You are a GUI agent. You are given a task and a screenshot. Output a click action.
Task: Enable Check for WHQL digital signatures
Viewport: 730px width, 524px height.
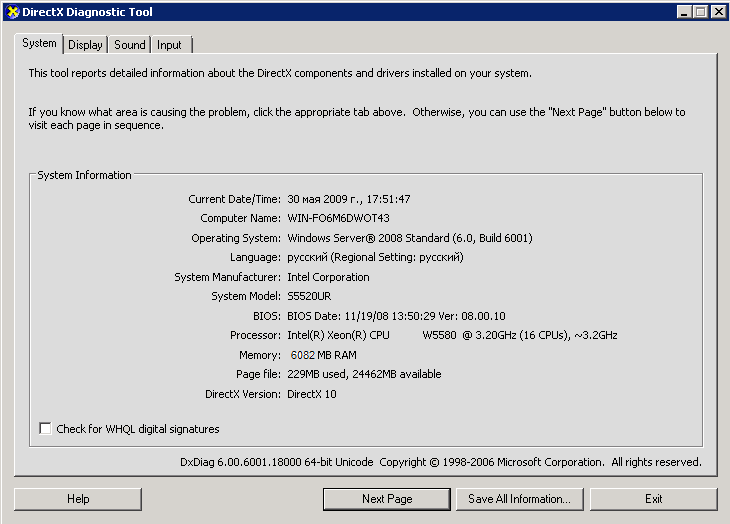pyautogui.click(x=45, y=429)
